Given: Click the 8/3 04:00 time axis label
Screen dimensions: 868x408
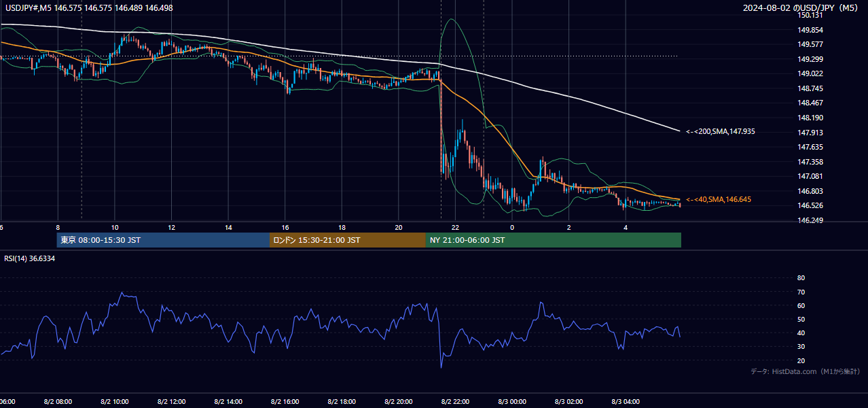Looking at the screenshot, I should click(626, 402).
